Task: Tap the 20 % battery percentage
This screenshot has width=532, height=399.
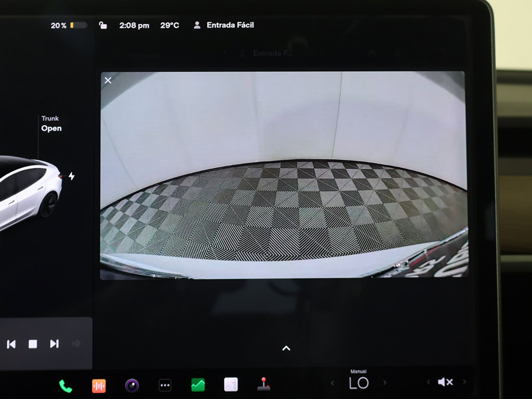Action: coord(58,25)
